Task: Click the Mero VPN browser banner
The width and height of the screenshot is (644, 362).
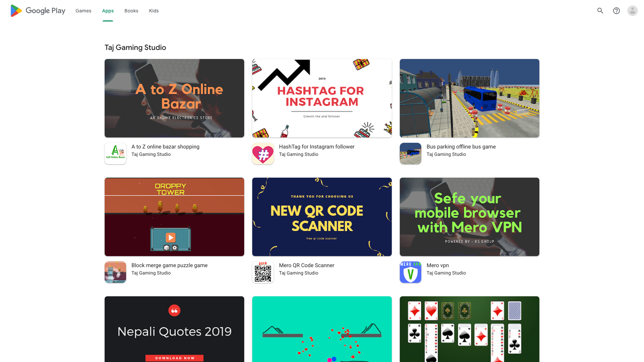Action: point(470,217)
